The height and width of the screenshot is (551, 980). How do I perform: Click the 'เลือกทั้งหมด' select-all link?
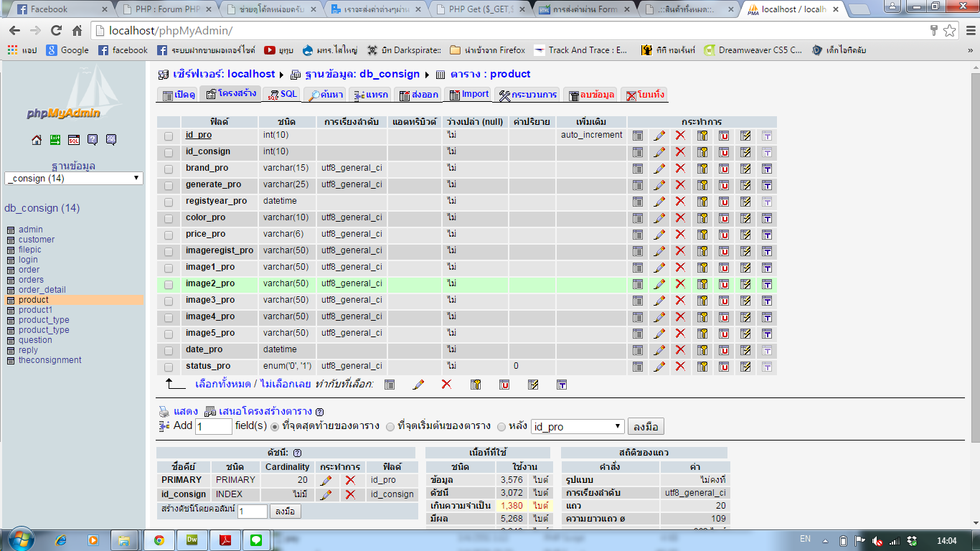[x=223, y=384]
